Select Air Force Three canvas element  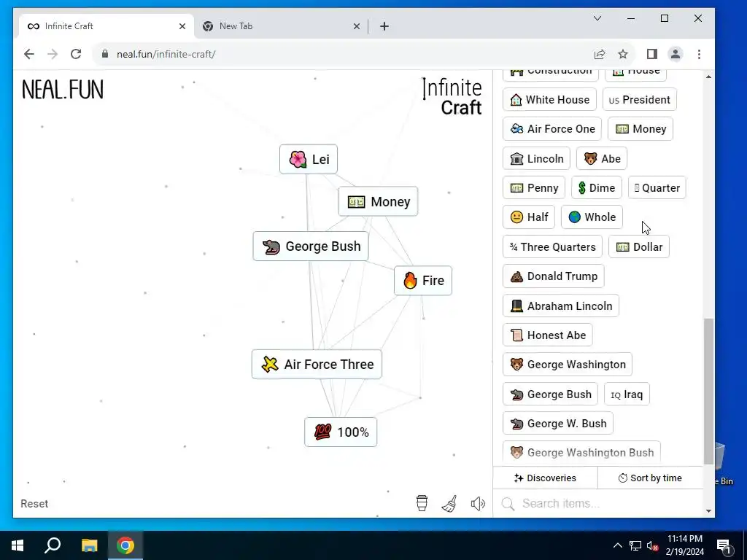tap(317, 365)
